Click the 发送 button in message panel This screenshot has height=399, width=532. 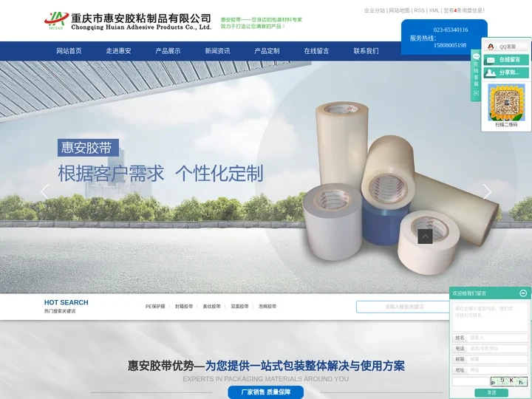[x=491, y=392]
